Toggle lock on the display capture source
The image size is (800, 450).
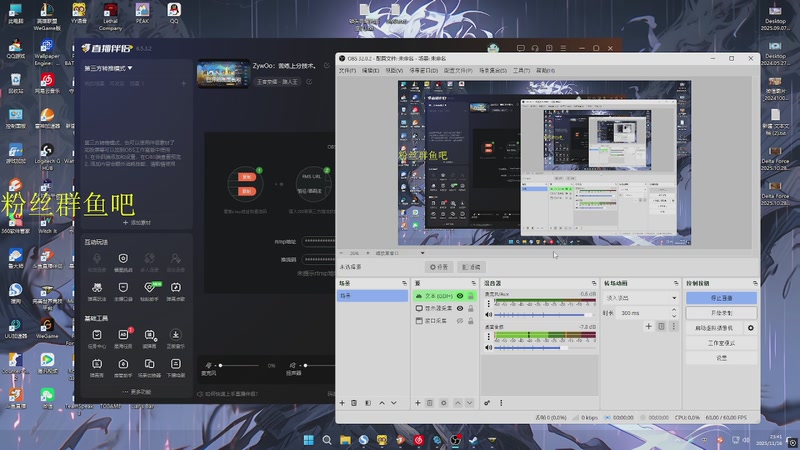point(470,308)
